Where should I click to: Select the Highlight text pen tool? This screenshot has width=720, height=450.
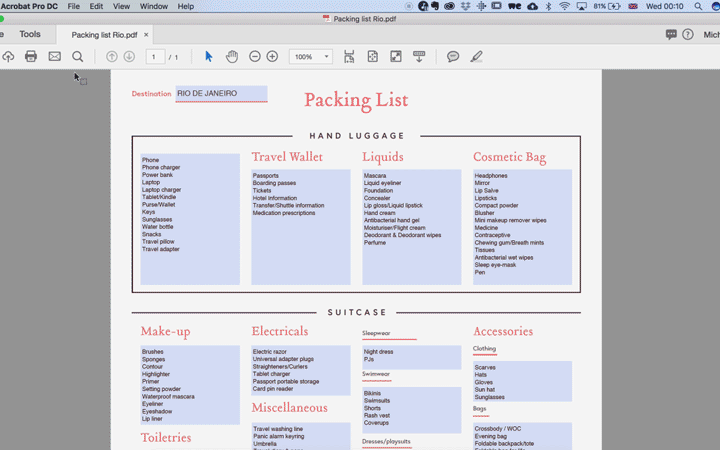tap(476, 56)
